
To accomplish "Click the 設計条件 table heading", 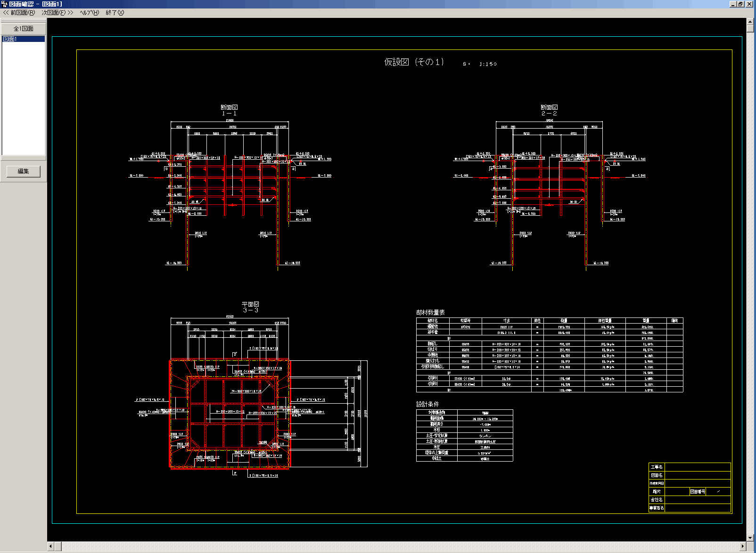I will pos(427,404).
